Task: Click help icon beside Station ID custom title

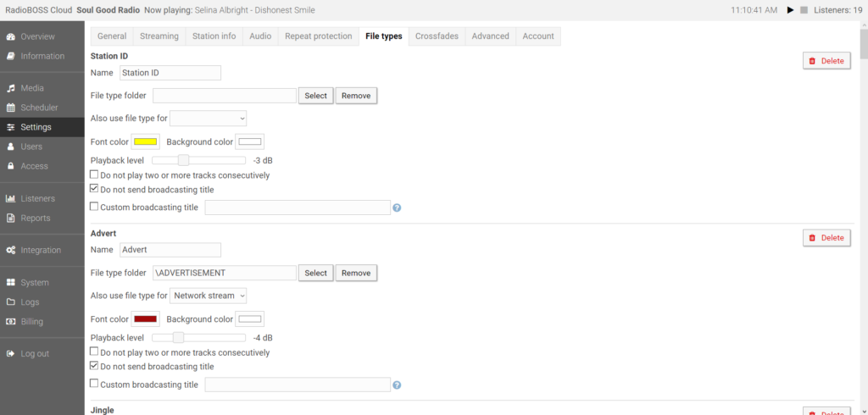Action: point(397,207)
